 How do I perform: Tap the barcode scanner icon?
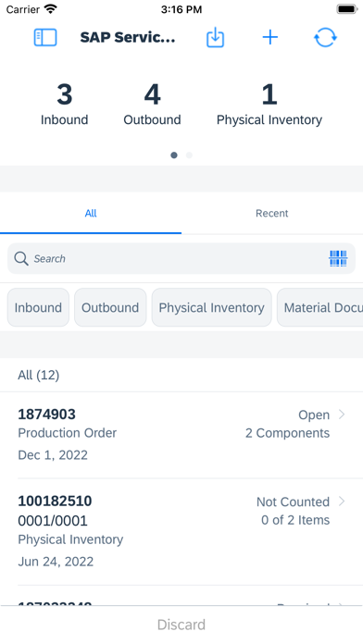pyautogui.click(x=338, y=258)
